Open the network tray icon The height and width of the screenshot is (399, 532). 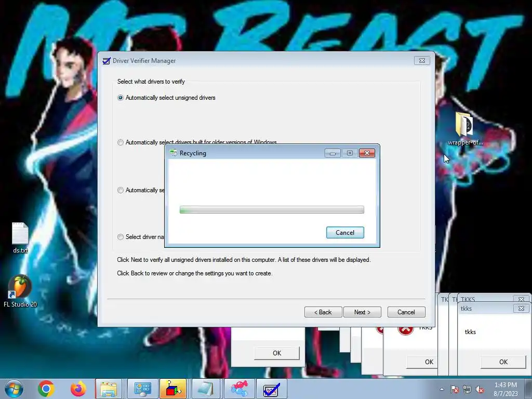pos(467,389)
